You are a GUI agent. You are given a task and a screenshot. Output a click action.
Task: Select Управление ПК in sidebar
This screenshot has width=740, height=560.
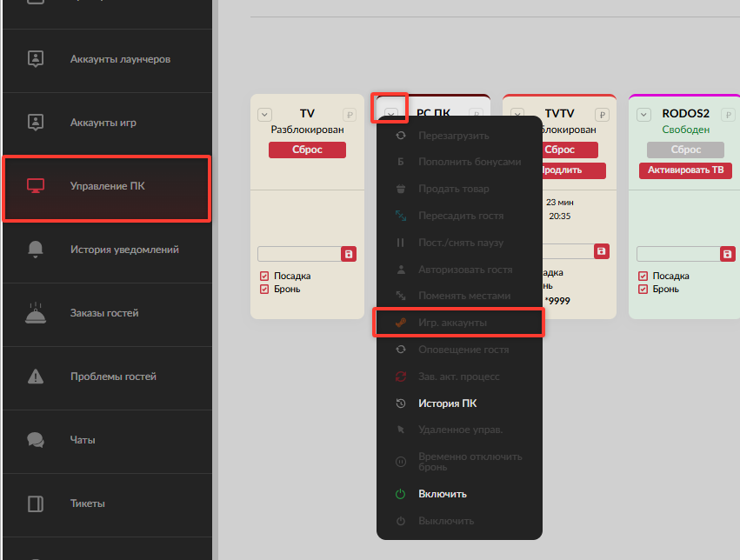pos(107,188)
